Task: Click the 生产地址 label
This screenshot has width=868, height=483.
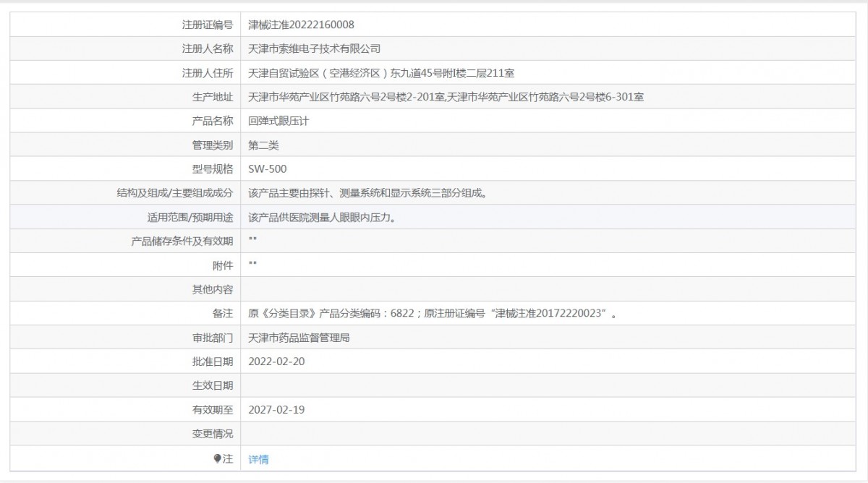Action: [x=212, y=97]
